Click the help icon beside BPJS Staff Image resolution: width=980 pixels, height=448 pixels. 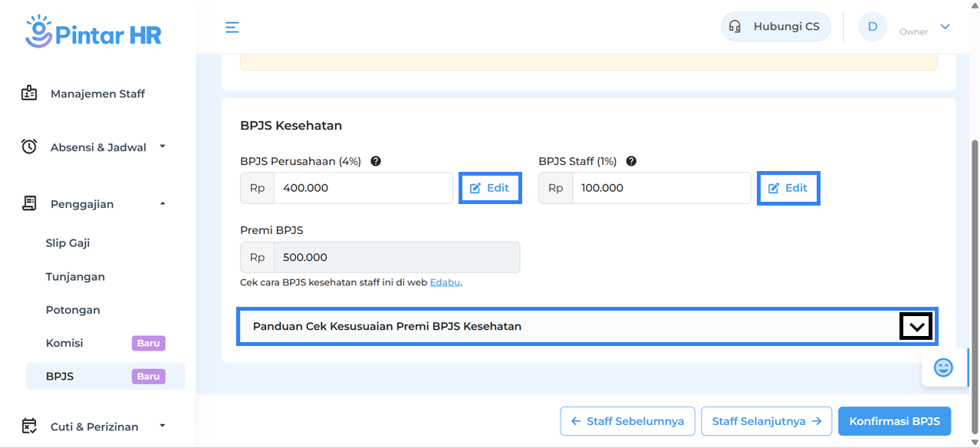[631, 161]
